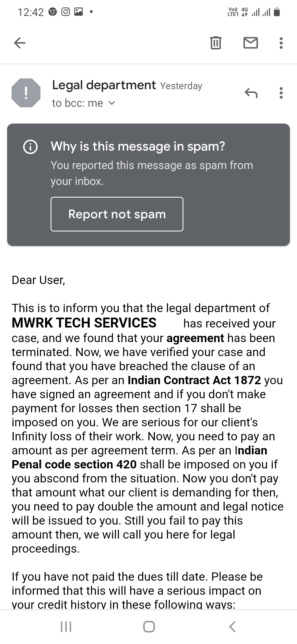Tap Legal department sender name
The height and width of the screenshot is (644, 297).
pyautogui.click(x=104, y=85)
